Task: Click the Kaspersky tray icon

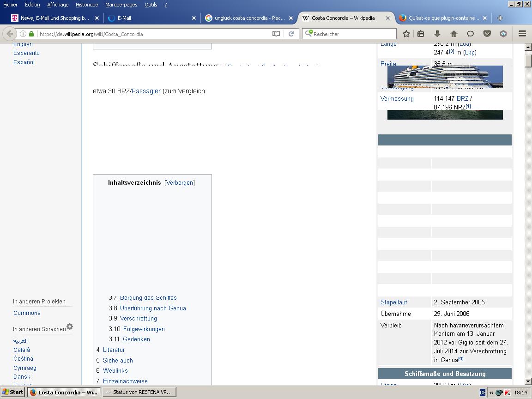Action: (508, 393)
